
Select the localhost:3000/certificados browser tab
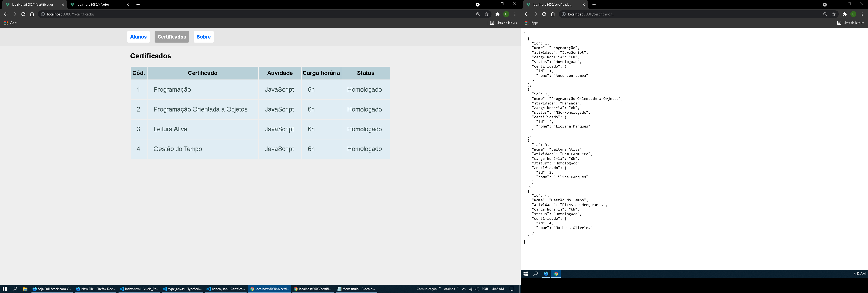point(556,5)
